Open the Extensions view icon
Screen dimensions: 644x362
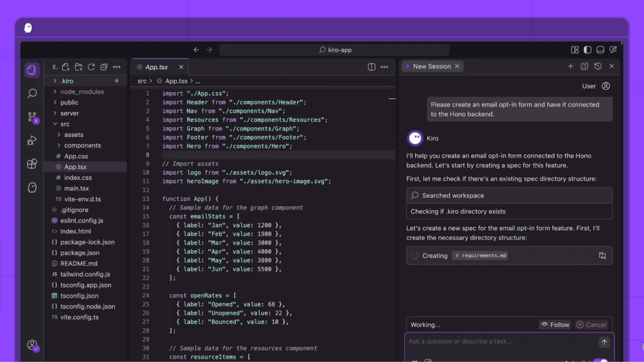32,164
